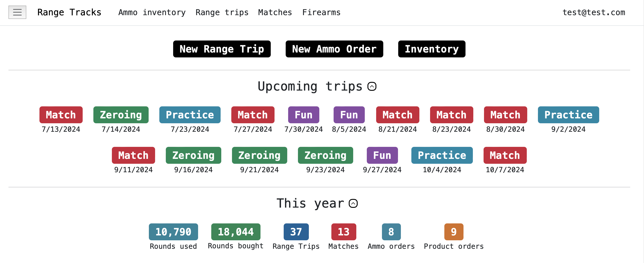Open the Match trip on 7/27/2024
Image resolution: width=644 pixels, height=263 pixels.
253,115
